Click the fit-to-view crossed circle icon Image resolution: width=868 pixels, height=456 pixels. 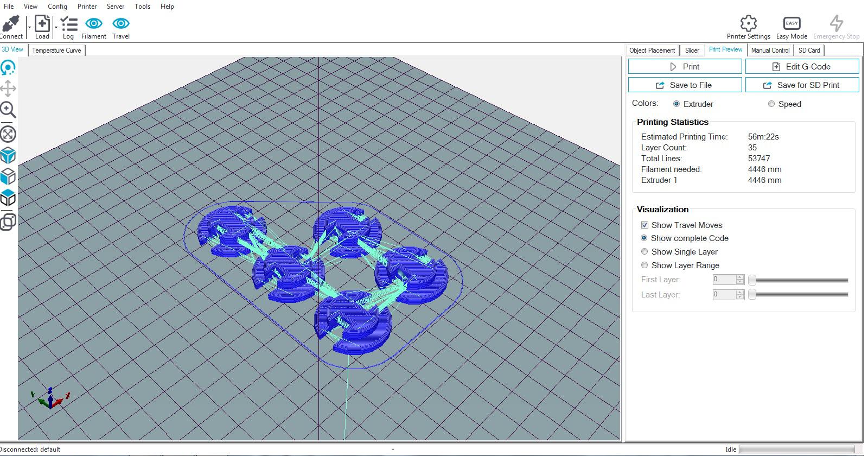tap(8, 134)
